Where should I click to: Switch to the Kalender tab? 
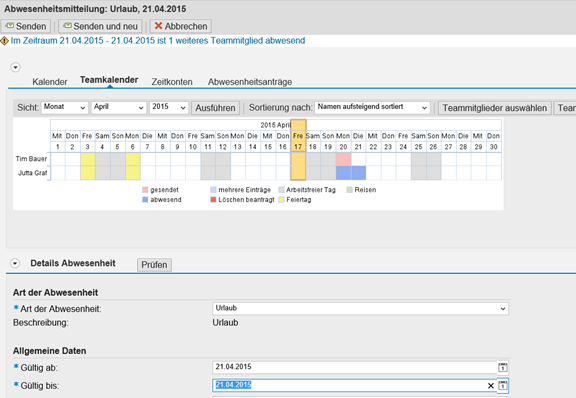coord(50,82)
